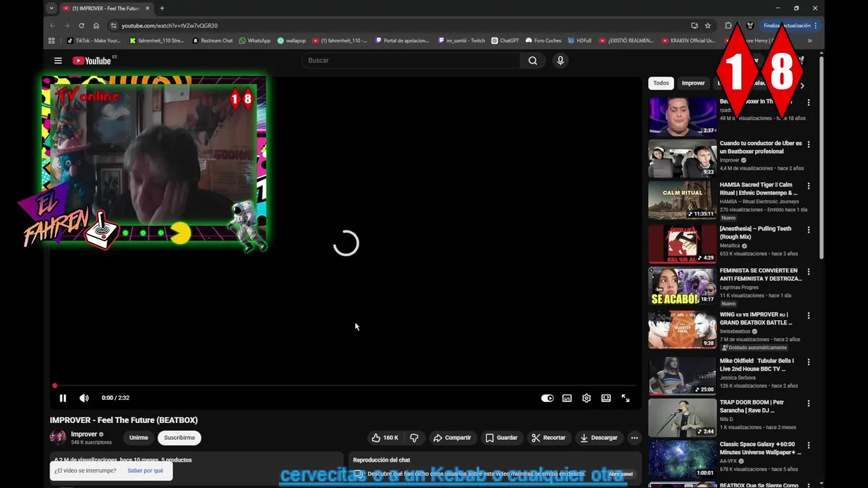Open Restream Chat bookmark

coord(212,41)
